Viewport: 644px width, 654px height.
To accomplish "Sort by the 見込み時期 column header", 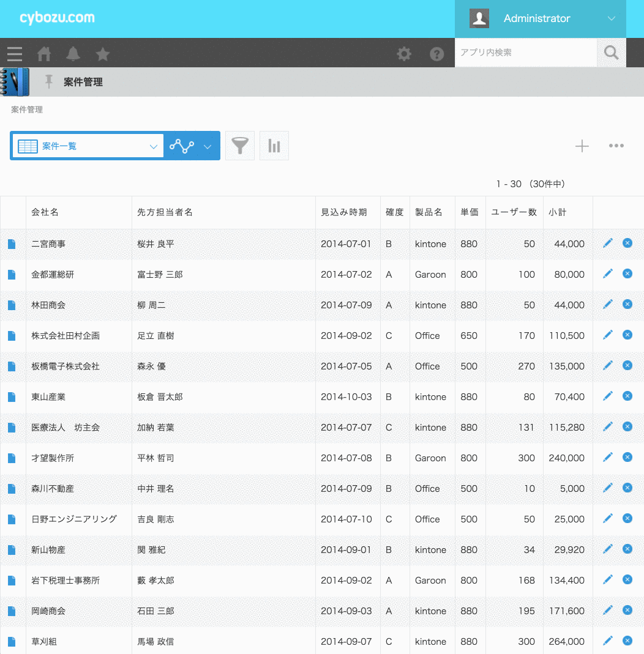I will click(x=344, y=212).
